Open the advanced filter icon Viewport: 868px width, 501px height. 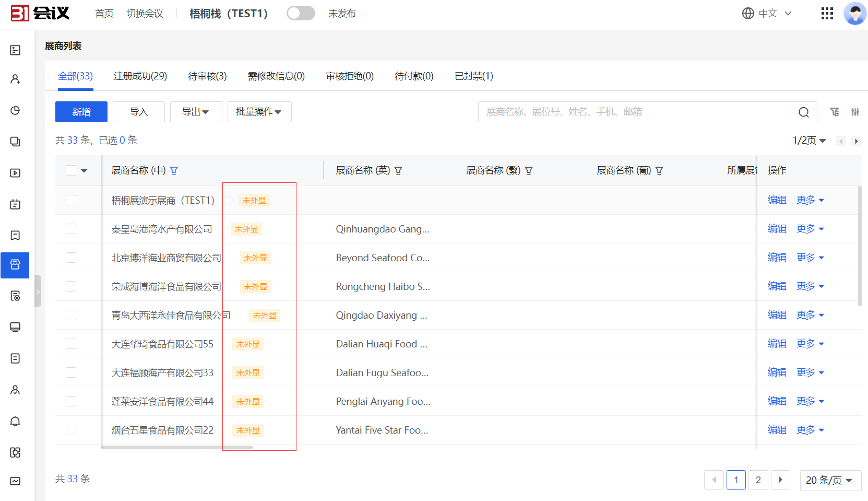[835, 112]
